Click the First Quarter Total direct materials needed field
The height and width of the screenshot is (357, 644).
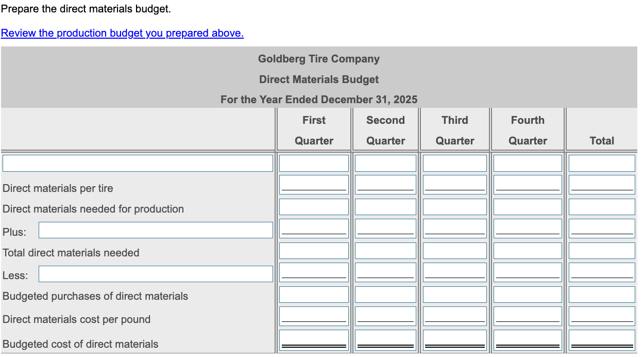(x=314, y=250)
